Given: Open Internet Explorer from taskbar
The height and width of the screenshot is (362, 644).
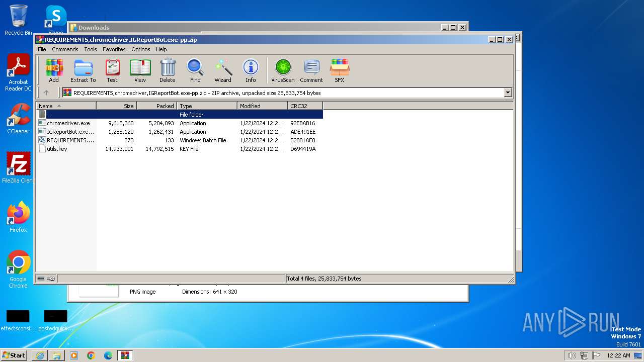Looking at the screenshot, I should (x=40, y=355).
